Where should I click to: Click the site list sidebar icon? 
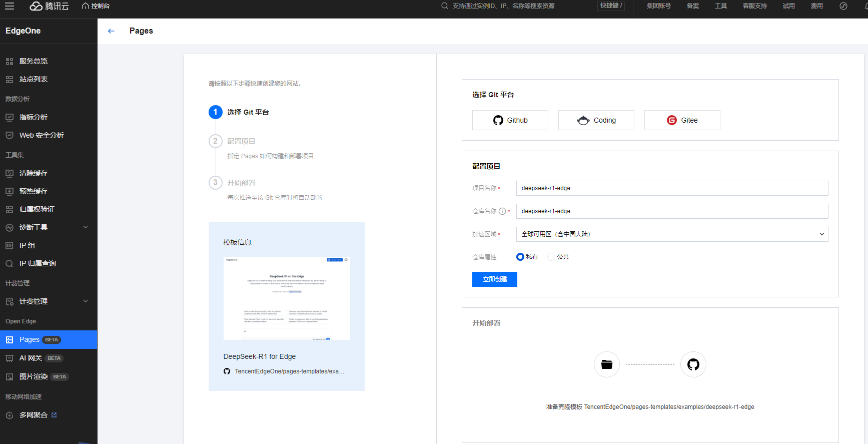click(10, 79)
